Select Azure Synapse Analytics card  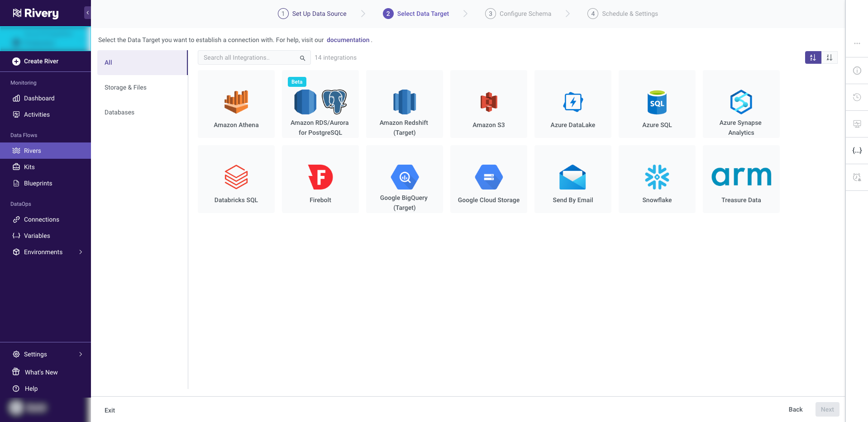tap(741, 104)
